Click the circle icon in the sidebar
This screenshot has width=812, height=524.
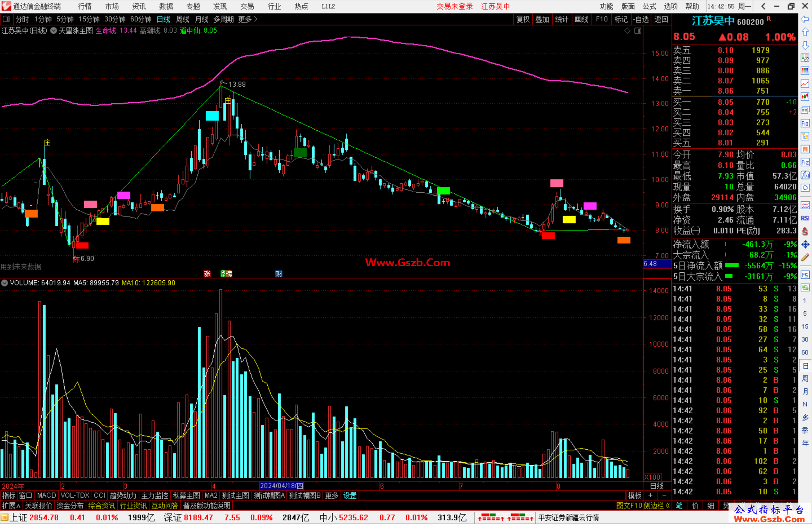(x=805, y=188)
